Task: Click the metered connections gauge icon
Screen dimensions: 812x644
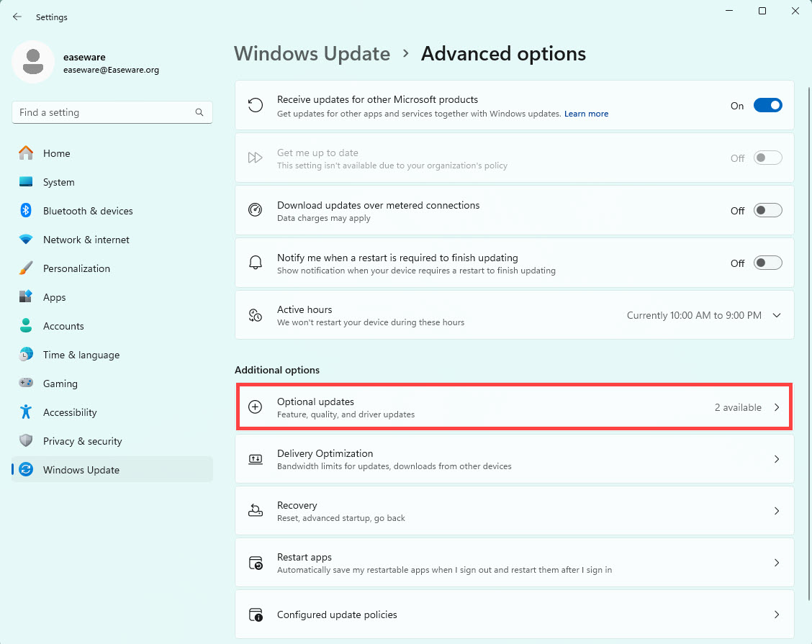Action: [256, 209]
